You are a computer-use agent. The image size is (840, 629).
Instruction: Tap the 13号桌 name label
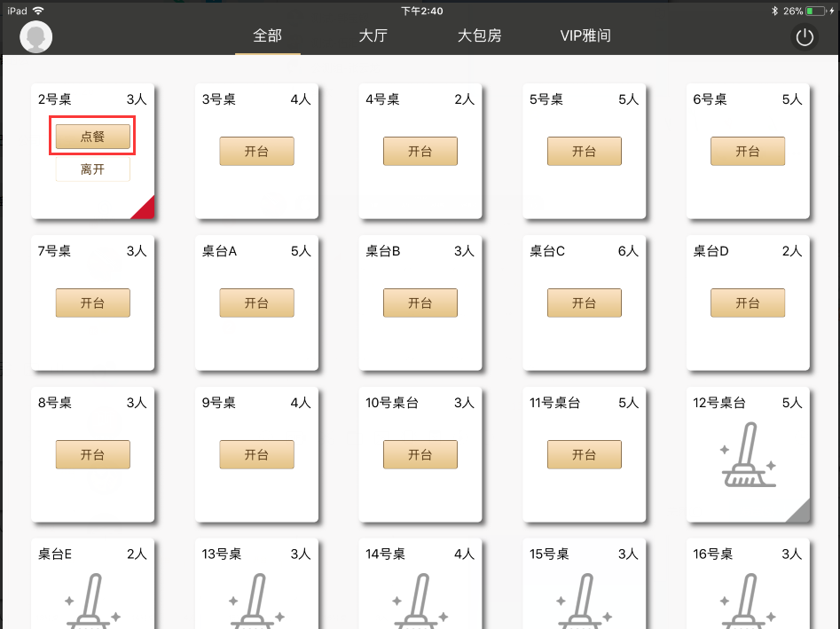[221, 554]
